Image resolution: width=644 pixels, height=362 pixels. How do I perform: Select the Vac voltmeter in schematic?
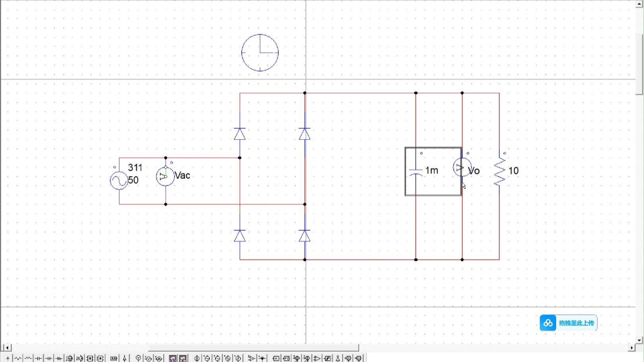coord(165,176)
